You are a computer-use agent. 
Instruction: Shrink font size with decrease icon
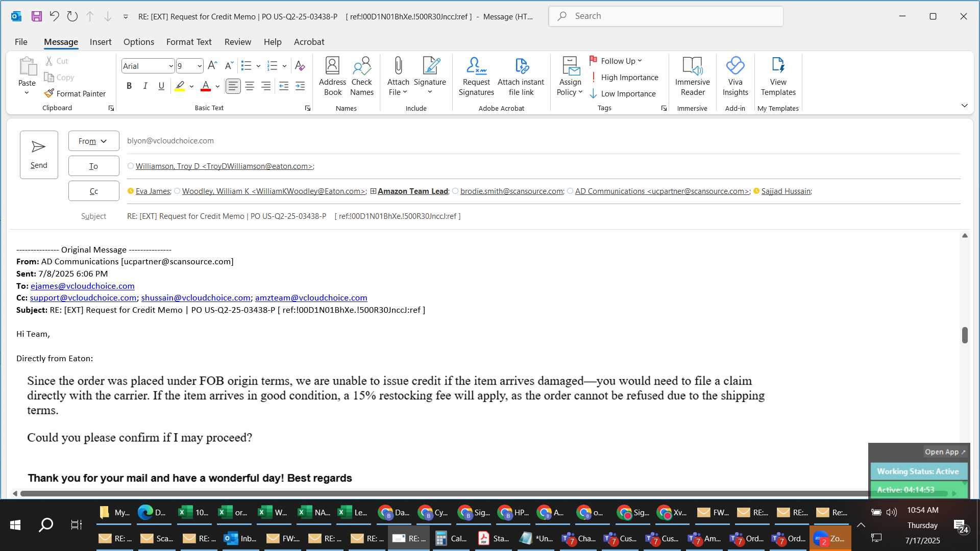tap(229, 65)
